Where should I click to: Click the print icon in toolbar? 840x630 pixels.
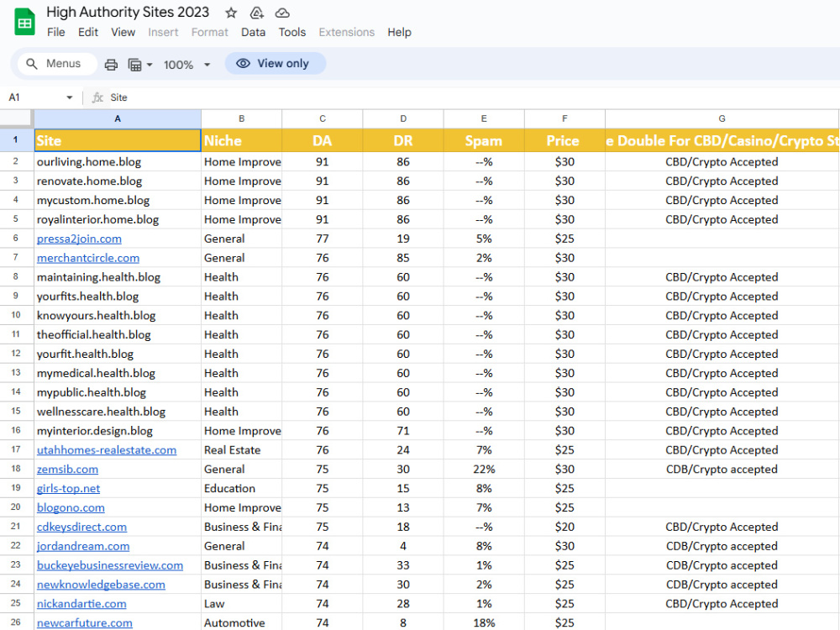(111, 65)
